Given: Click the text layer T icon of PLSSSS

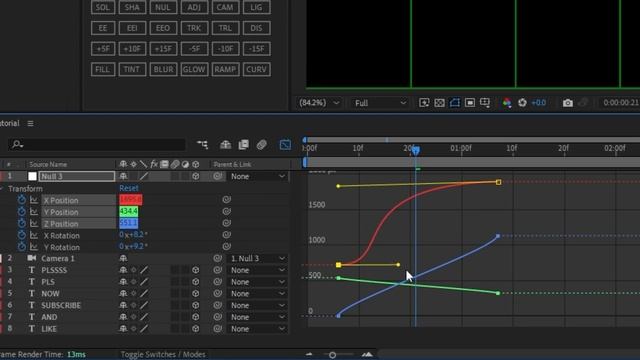Looking at the screenshot, I should 31,270.
